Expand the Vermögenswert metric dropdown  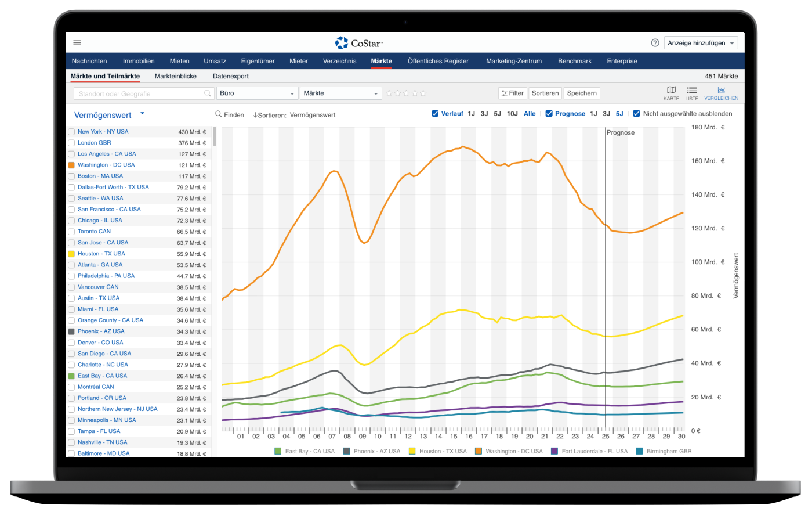(142, 114)
